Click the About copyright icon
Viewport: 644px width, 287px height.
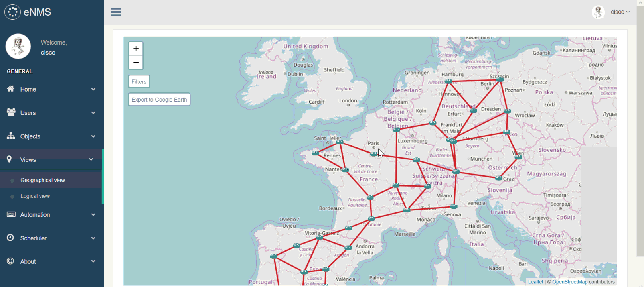click(x=10, y=261)
